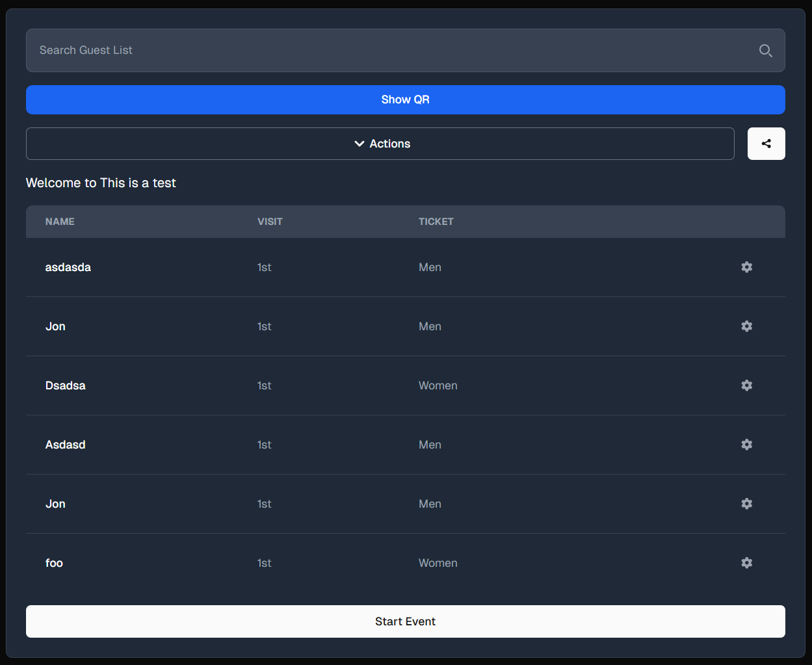Click the magnifying glass search icon
This screenshot has height=665, width=812.
point(766,51)
